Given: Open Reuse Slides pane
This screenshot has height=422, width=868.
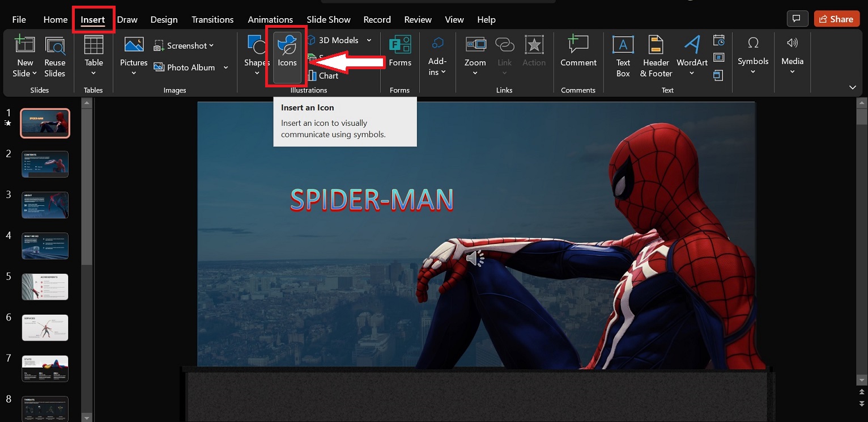Looking at the screenshot, I should 55,57.
